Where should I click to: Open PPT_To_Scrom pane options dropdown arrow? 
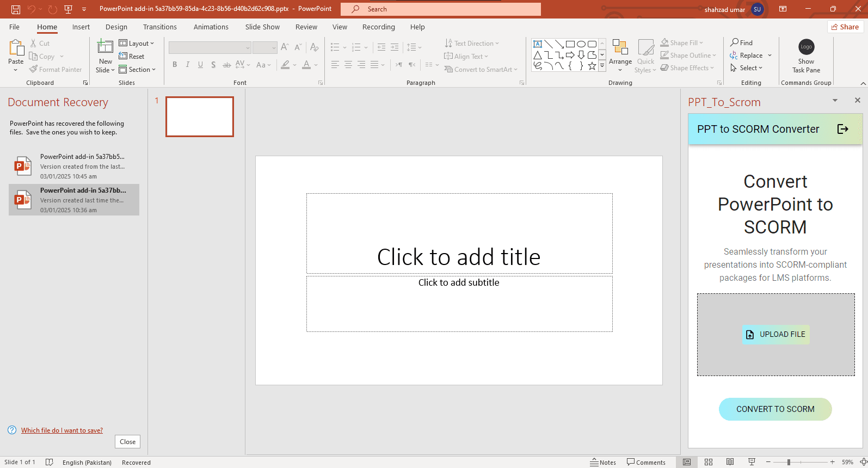pos(835,101)
